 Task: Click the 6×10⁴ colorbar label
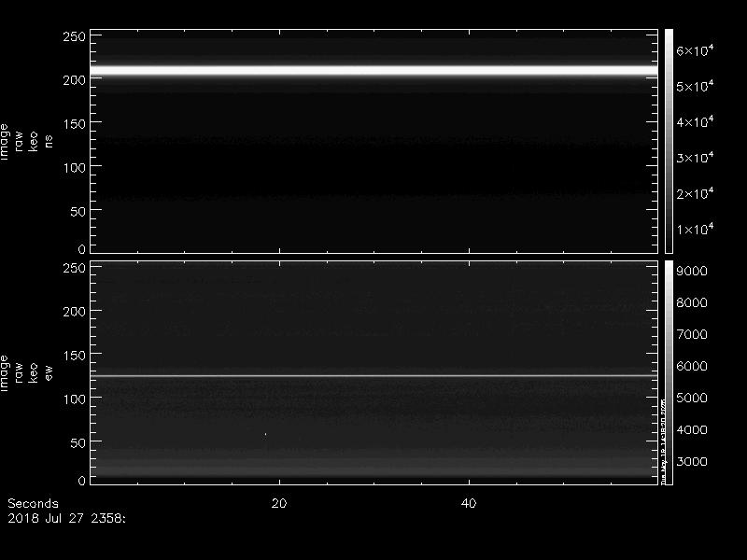click(x=695, y=49)
